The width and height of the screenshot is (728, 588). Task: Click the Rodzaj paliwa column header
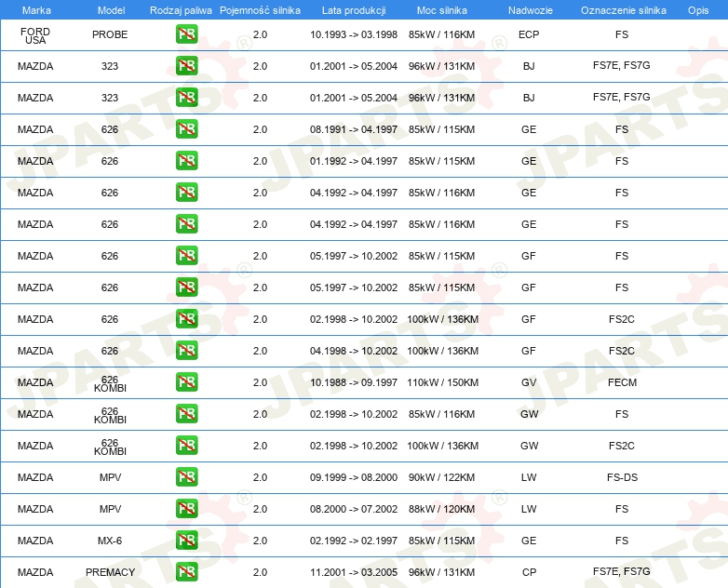(x=181, y=10)
